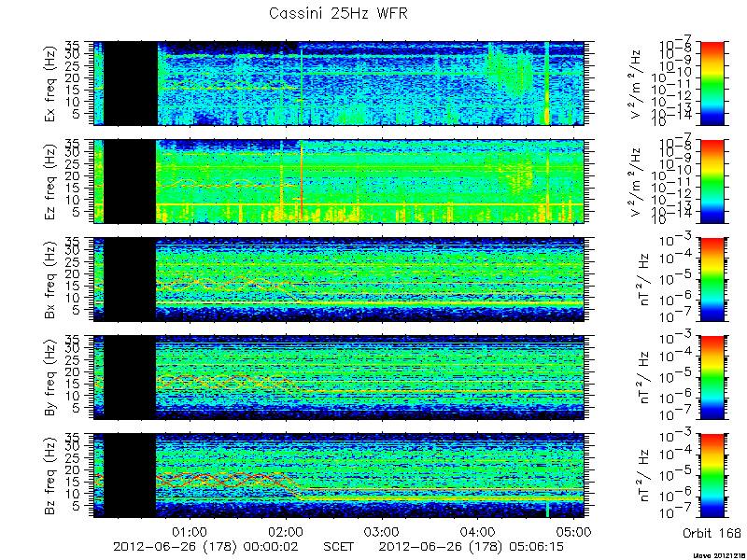Select the 'Ex freq (Hz)' axis label
Image resolution: width=747 pixels, height=560 pixels.
pyautogui.click(x=50, y=84)
